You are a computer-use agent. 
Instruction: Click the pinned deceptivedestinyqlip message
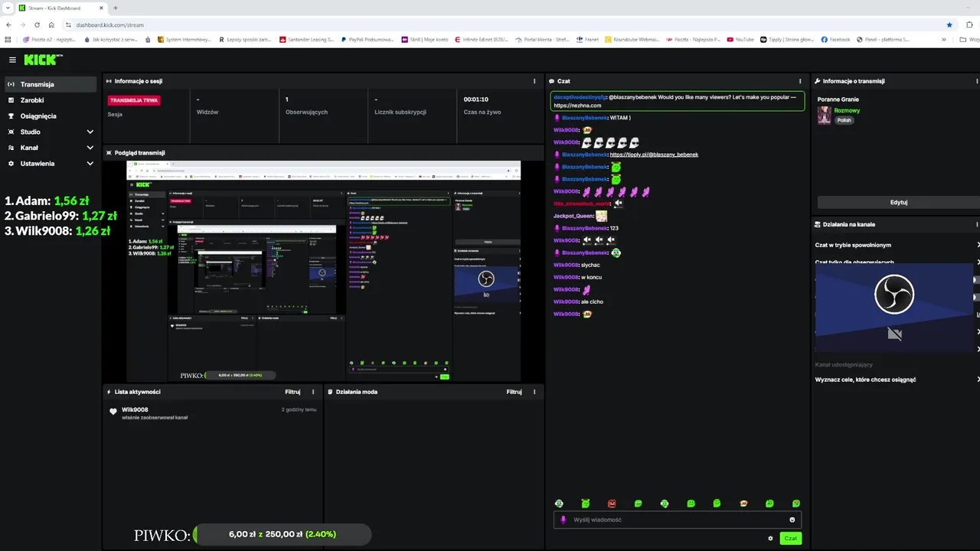pos(678,101)
